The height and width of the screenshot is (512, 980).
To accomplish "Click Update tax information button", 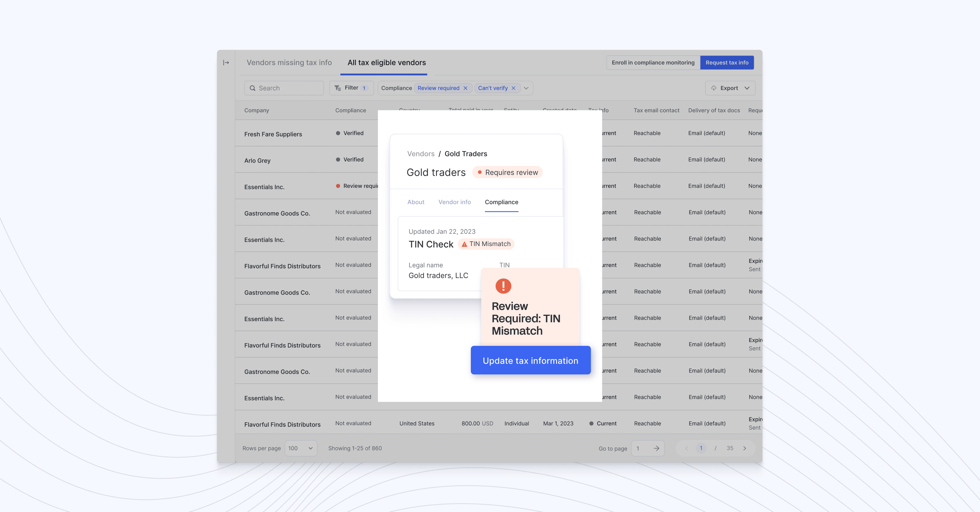I will (x=530, y=360).
